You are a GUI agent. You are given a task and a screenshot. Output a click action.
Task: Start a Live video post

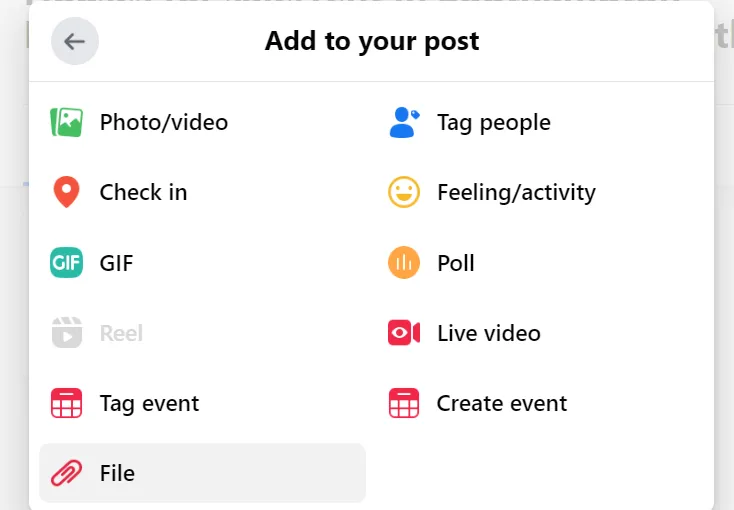tap(489, 333)
